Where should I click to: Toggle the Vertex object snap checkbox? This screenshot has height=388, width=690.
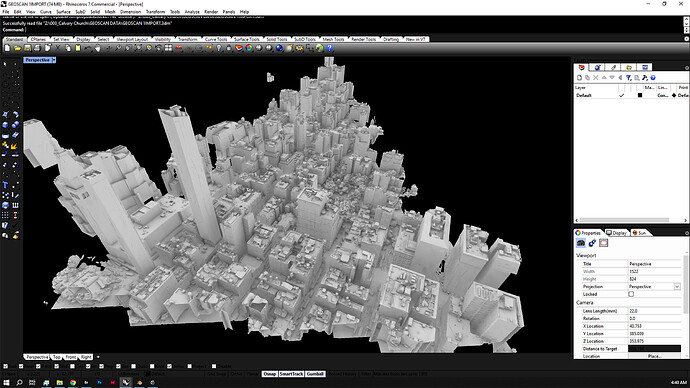point(169,366)
